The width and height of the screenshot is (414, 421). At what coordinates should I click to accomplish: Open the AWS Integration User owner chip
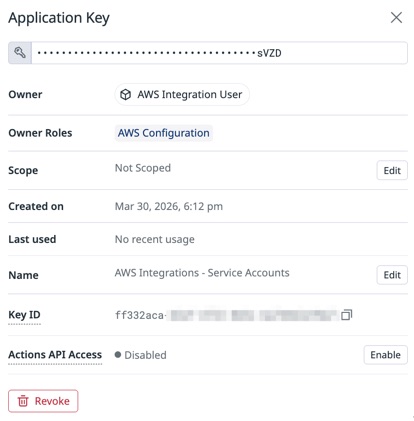pyautogui.click(x=182, y=95)
